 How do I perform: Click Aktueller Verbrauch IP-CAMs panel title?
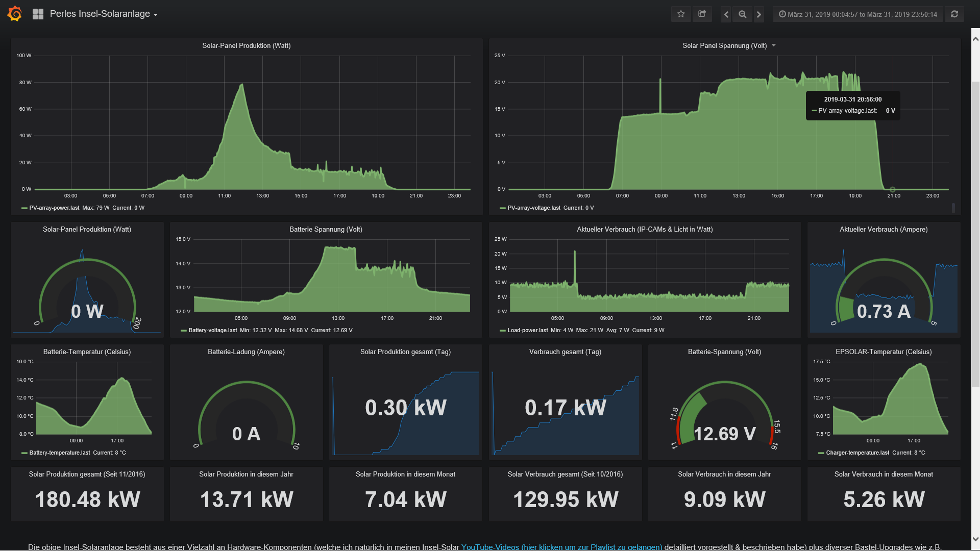645,230
